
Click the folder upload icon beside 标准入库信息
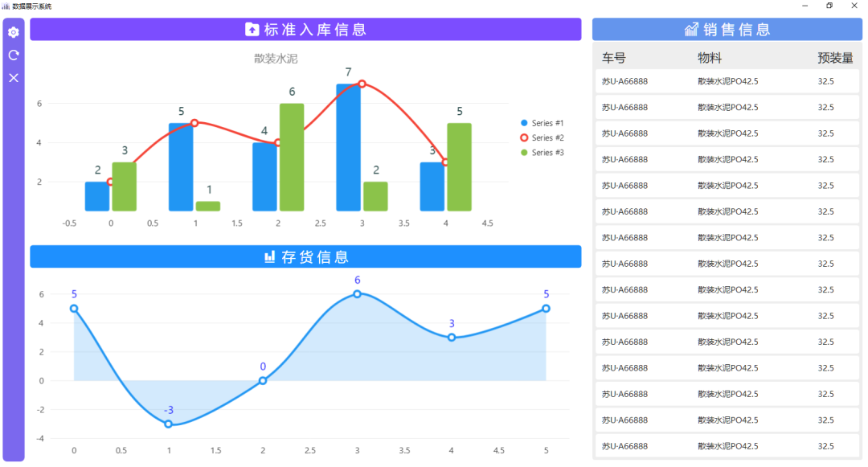252,30
